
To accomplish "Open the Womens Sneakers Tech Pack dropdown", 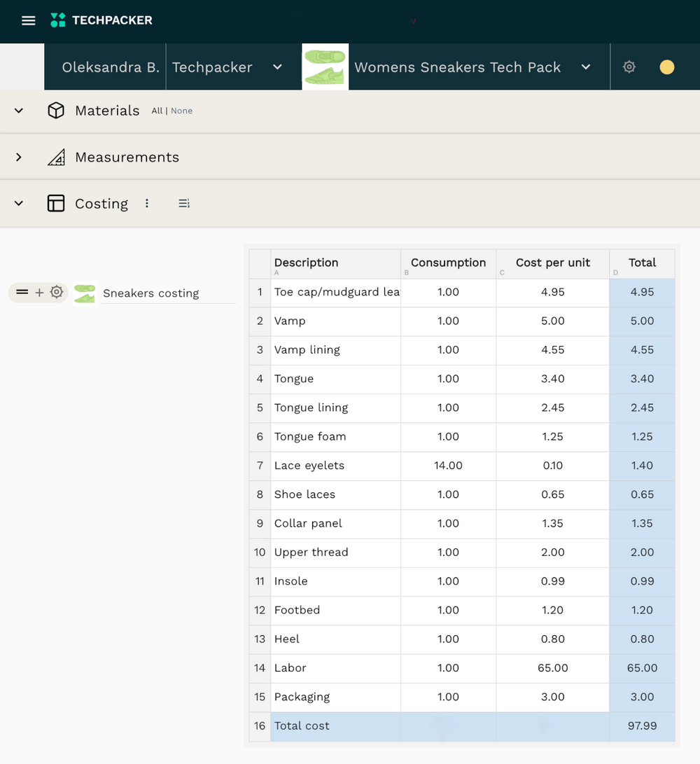I will coord(586,67).
